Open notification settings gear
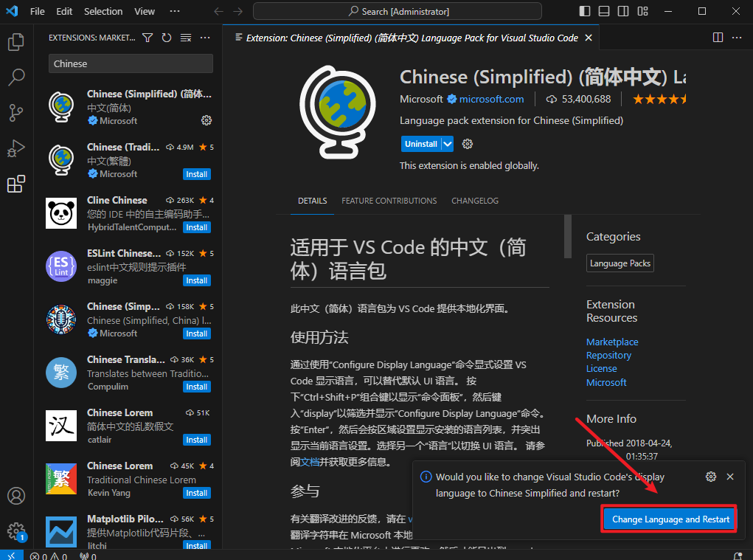 [x=711, y=477]
